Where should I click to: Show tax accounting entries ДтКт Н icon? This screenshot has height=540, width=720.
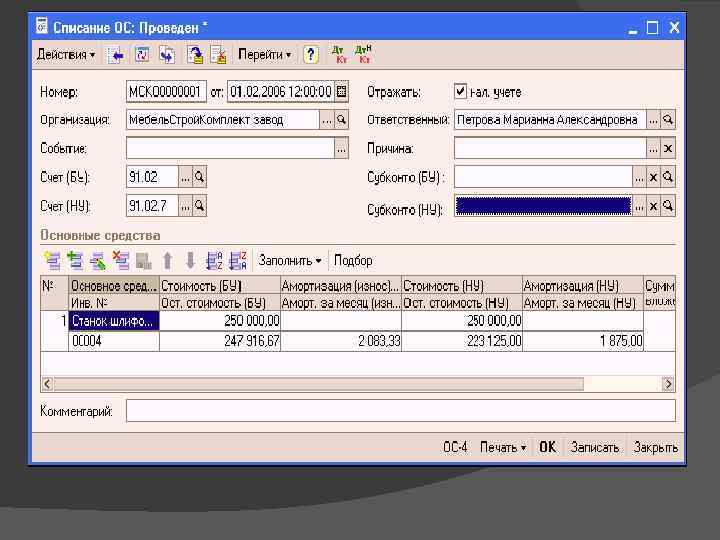(363, 55)
